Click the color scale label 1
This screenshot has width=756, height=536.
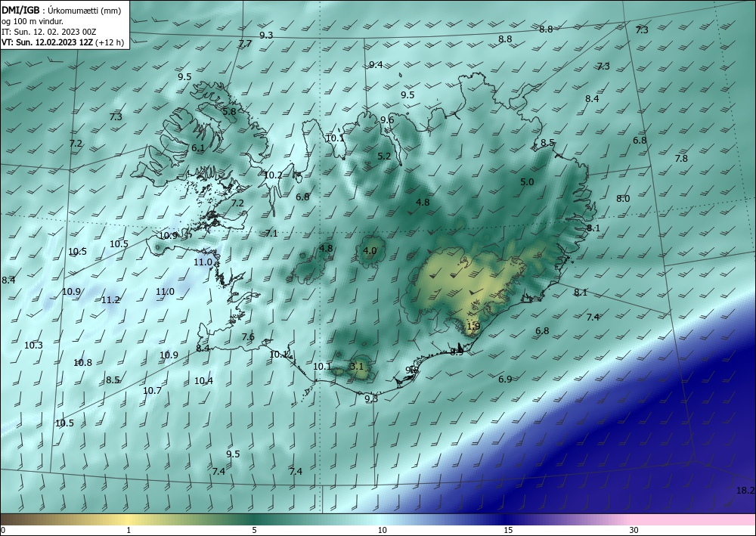click(x=129, y=530)
